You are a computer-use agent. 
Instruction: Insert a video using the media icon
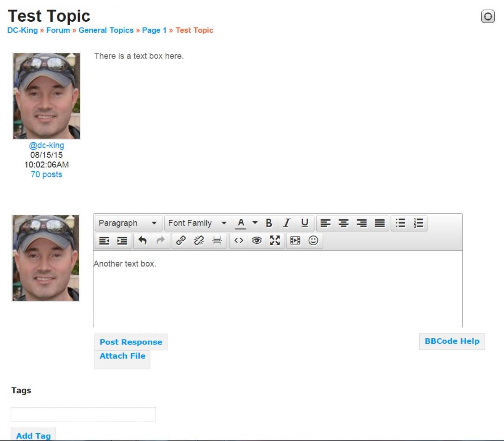295,241
